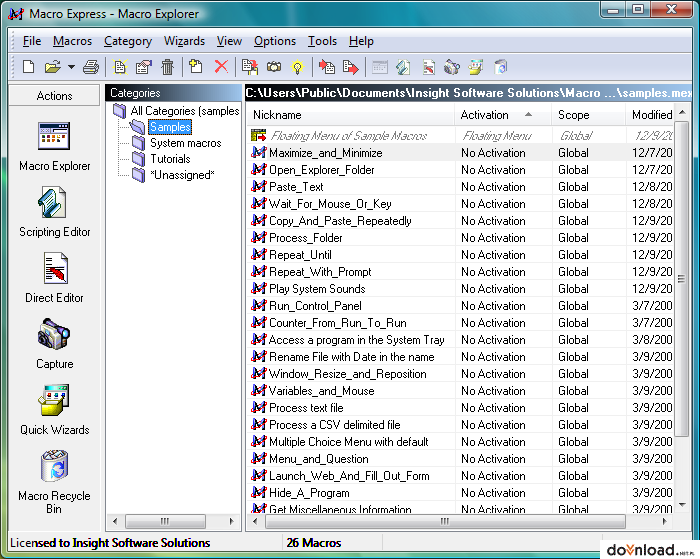Screen dimensions: 700x559
Task: Click the Categories pane right scroll arrow
Action: click(231, 521)
